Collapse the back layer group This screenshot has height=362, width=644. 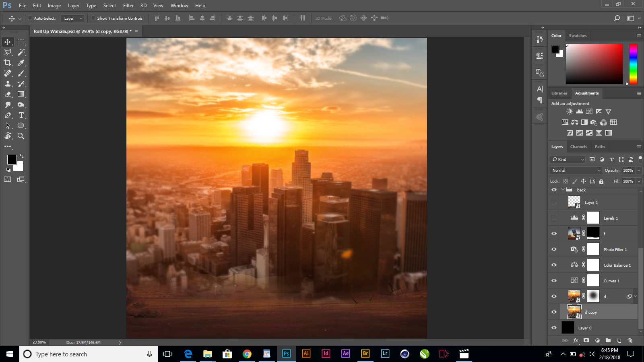pos(563,190)
